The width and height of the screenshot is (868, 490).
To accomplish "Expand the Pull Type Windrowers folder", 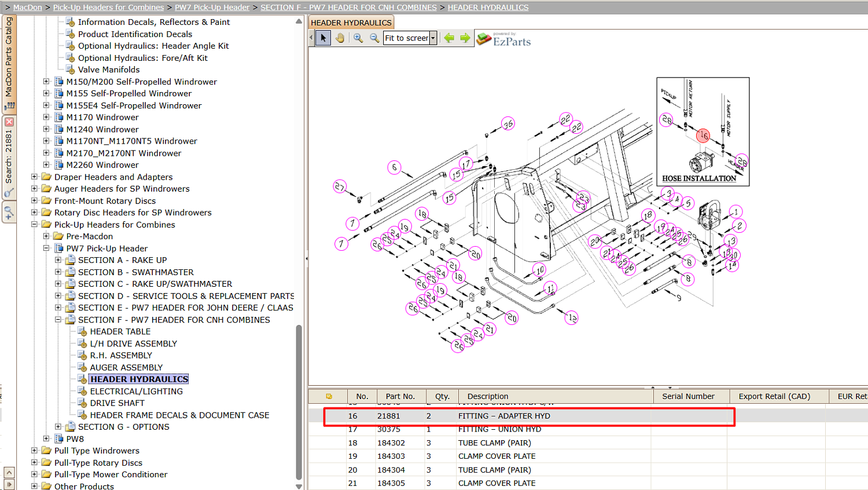I will tap(34, 450).
